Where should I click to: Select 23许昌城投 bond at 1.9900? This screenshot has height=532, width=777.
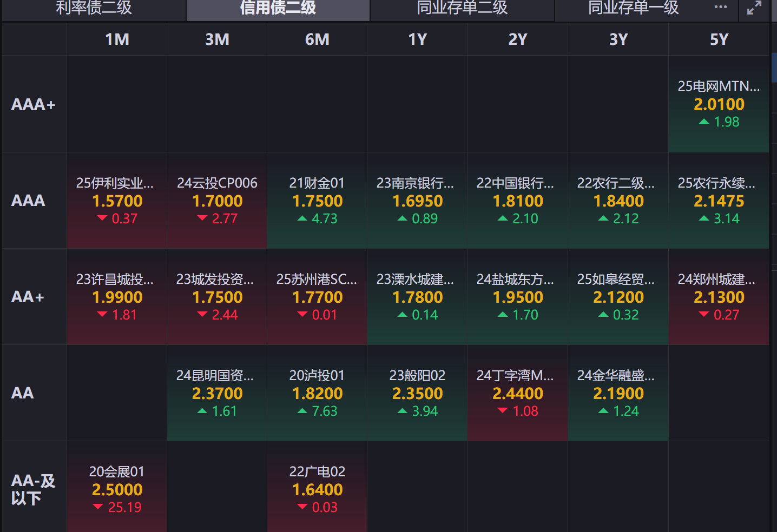point(117,297)
